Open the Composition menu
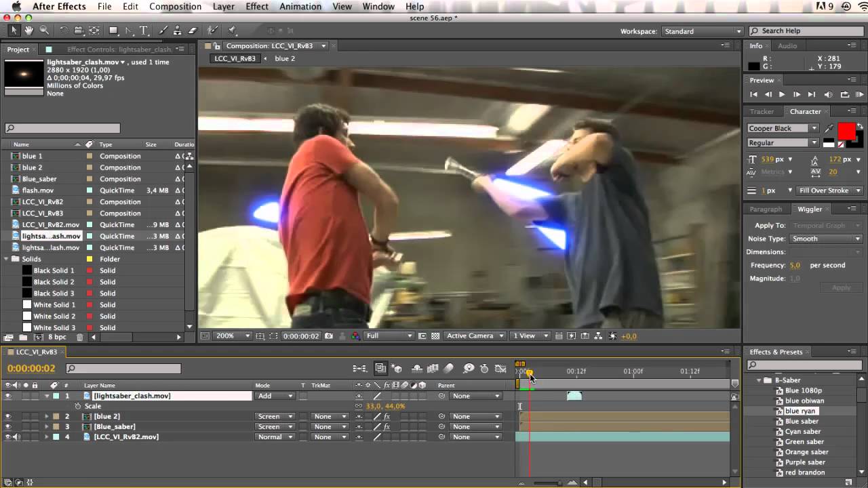The width and height of the screenshot is (868, 488). tap(175, 6)
